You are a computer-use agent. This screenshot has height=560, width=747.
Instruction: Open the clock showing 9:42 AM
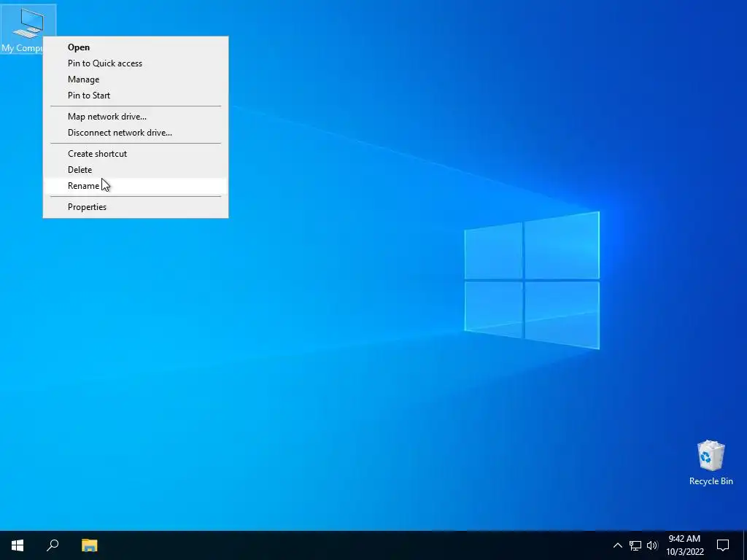click(x=684, y=545)
